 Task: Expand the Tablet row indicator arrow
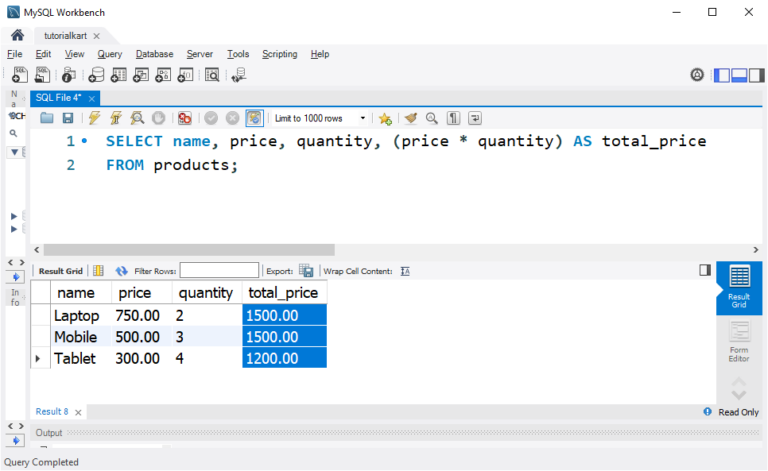click(x=39, y=358)
